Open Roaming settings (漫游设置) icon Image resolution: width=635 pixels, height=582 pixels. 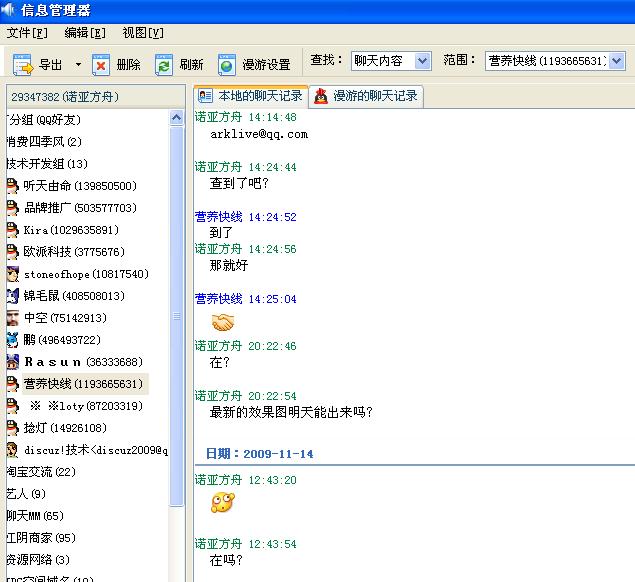pyautogui.click(x=227, y=65)
